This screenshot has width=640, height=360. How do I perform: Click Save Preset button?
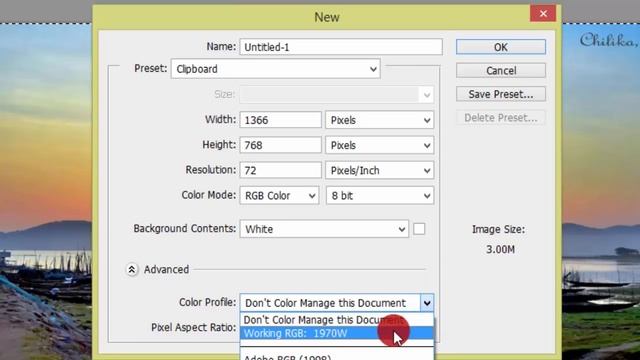click(x=501, y=94)
